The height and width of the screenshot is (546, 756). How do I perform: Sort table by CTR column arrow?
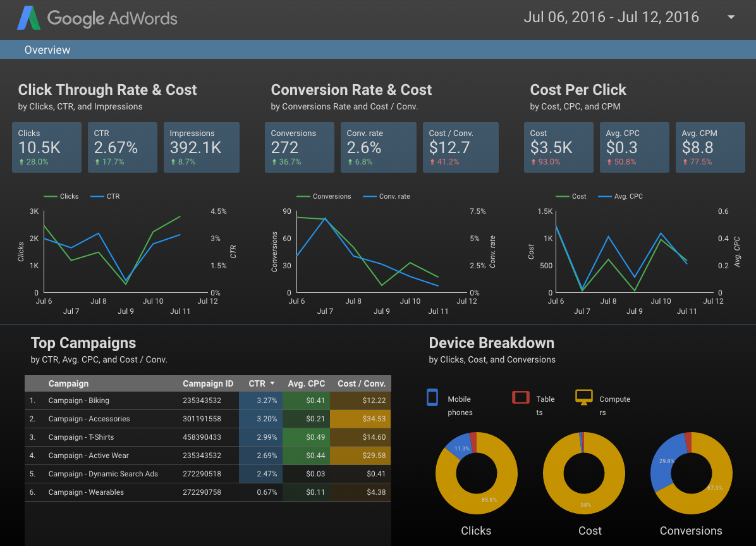[x=272, y=383]
